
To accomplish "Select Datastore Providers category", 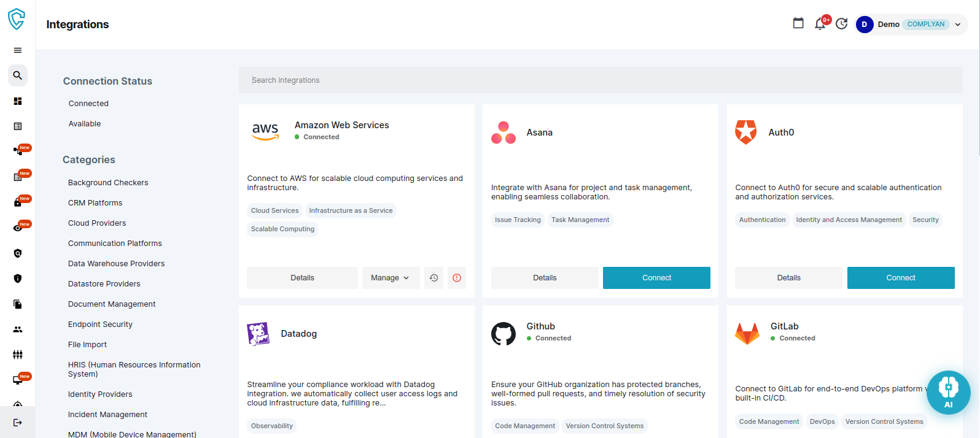I will [104, 284].
